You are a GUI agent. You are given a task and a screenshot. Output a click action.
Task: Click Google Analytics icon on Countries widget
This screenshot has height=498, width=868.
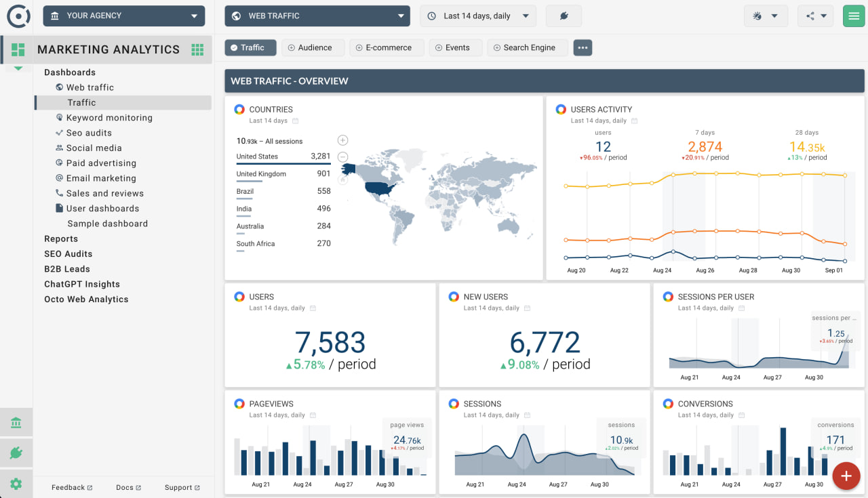(x=239, y=109)
